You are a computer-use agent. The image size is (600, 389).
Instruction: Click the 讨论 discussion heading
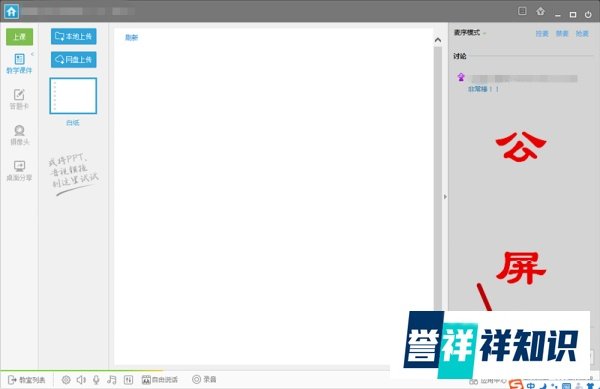tap(460, 56)
